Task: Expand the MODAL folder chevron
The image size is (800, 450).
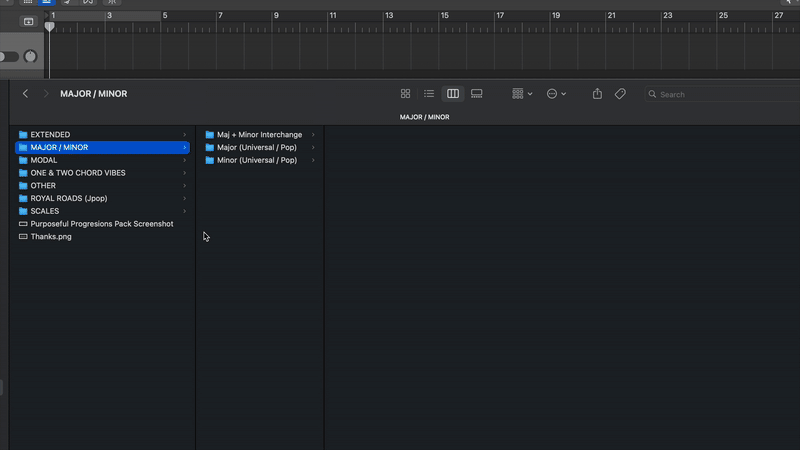Action: click(x=185, y=160)
